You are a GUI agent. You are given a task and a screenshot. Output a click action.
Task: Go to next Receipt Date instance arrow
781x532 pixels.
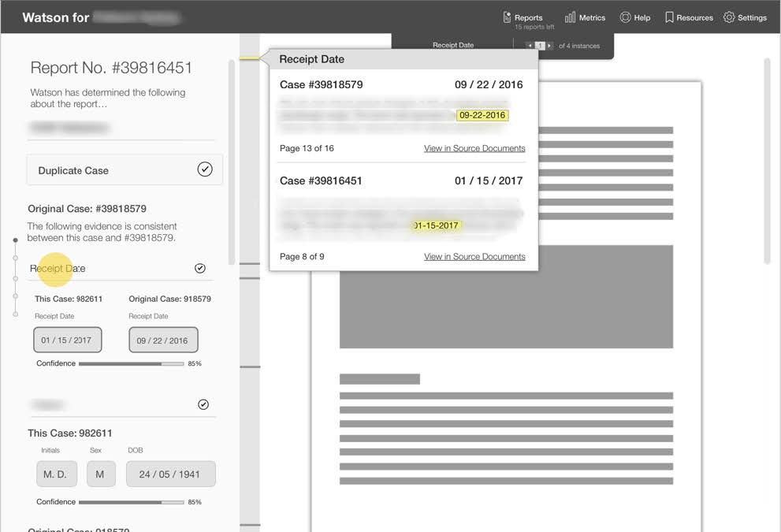click(x=549, y=46)
